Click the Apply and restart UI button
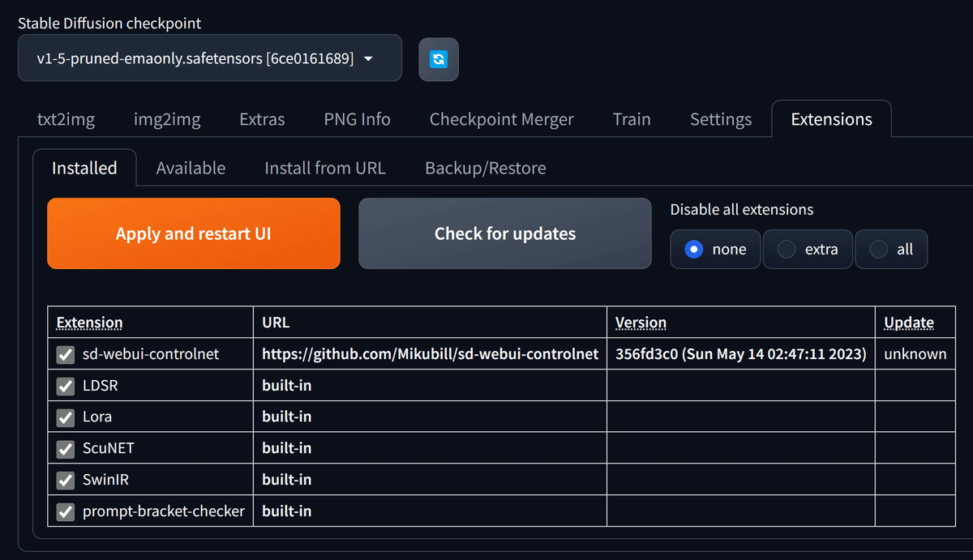This screenshot has width=973, height=560. point(194,233)
